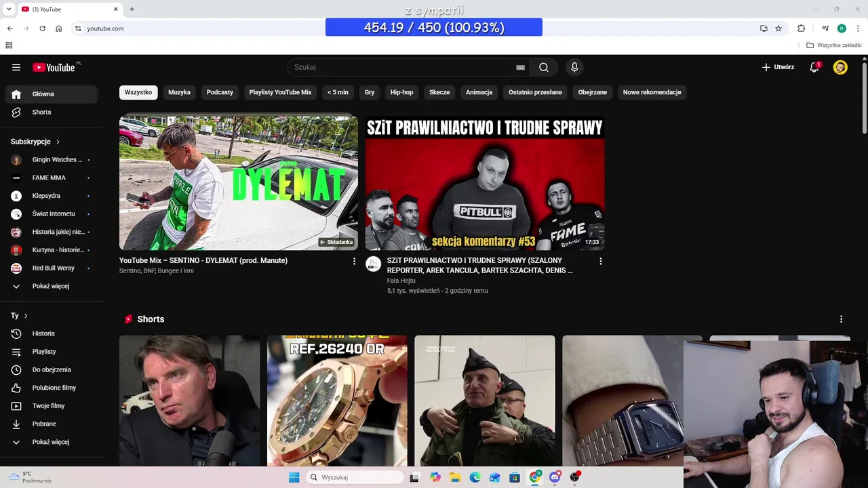Open Wszystkie zakładki bookmarks folder
This screenshot has height=488, width=868.
(834, 45)
